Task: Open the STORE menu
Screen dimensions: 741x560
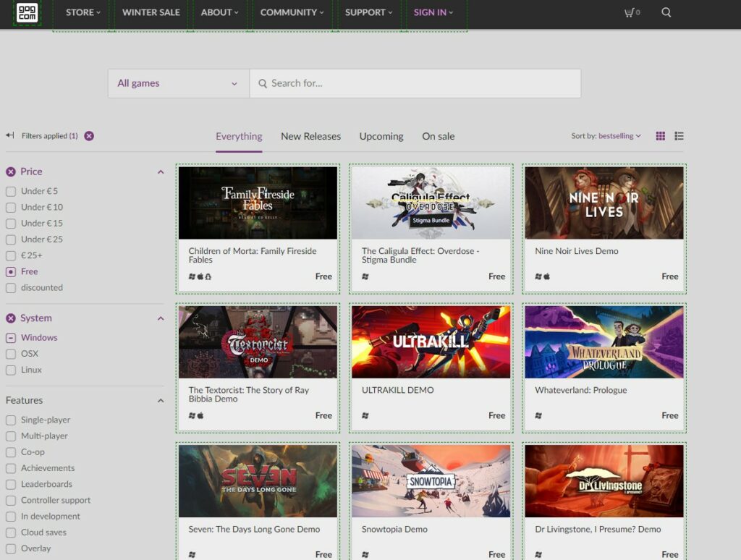Action: click(x=83, y=13)
